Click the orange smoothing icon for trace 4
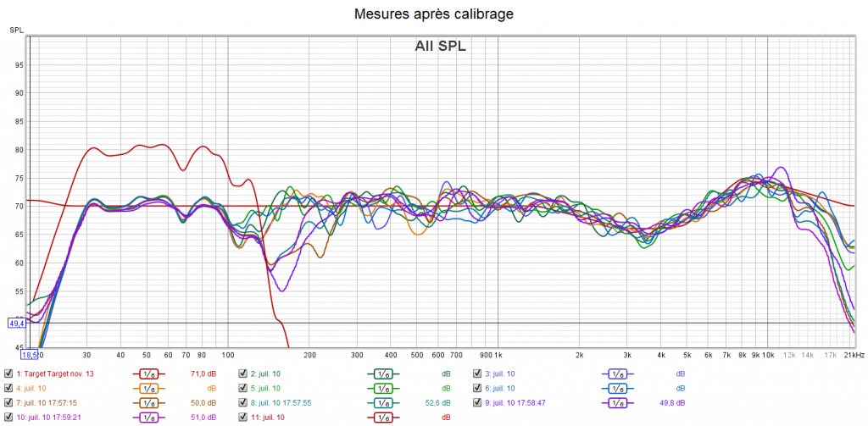Image resolution: width=868 pixels, height=426 pixels. click(x=148, y=388)
